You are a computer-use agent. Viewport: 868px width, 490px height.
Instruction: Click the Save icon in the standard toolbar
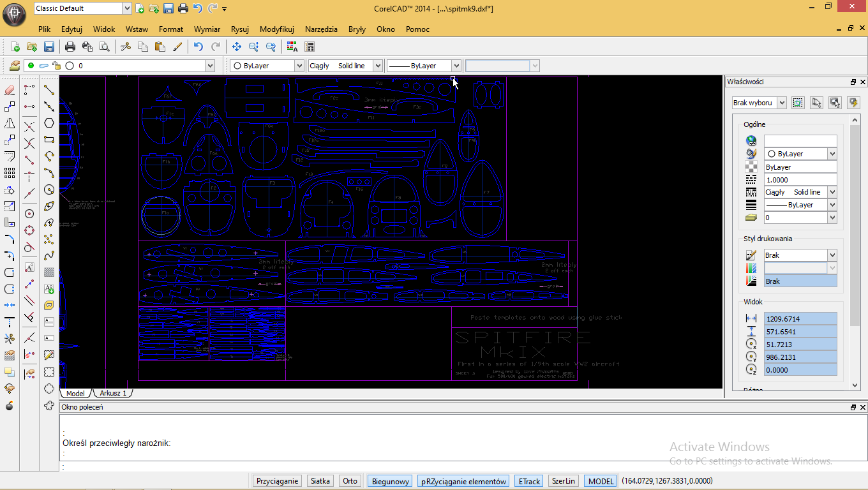click(x=49, y=47)
